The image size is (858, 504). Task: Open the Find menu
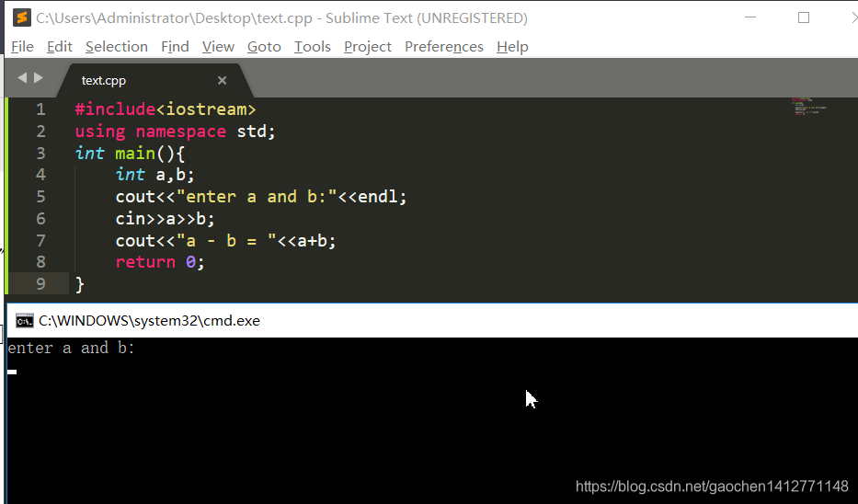[x=175, y=47]
